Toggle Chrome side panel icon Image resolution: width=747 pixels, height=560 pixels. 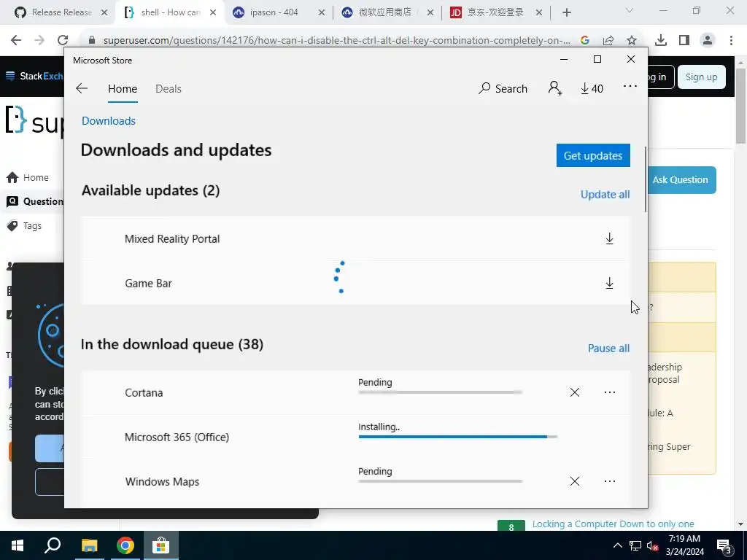684,40
